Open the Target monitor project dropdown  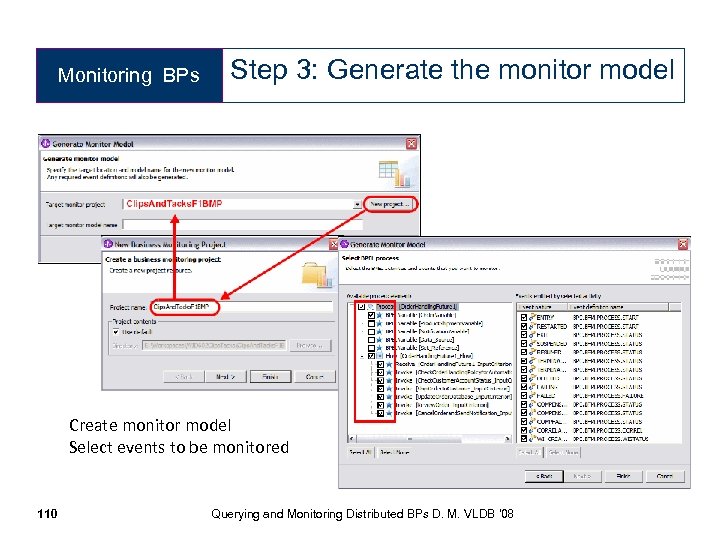[357, 204]
